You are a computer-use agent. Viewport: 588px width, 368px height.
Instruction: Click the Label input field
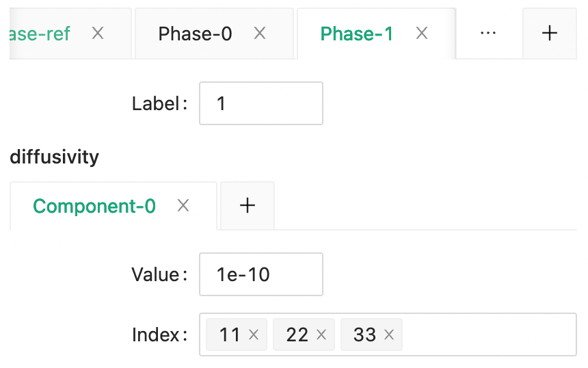[260, 104]
